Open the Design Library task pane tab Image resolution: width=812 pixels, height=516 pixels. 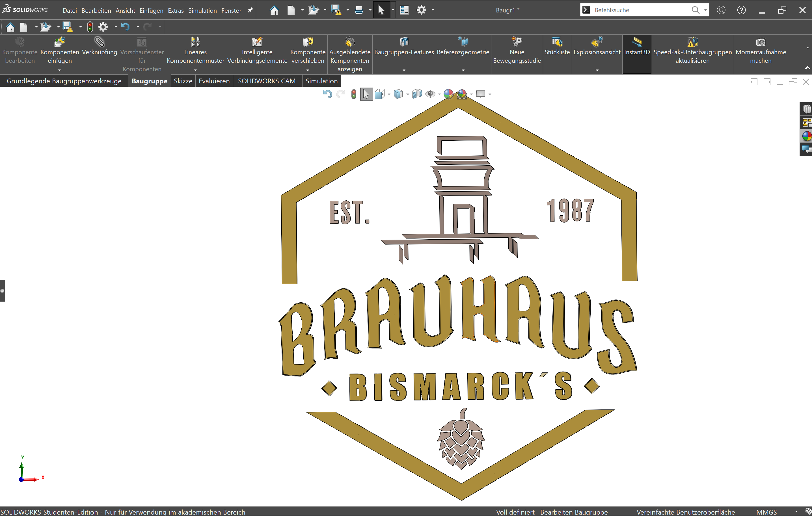click(807, 109)
